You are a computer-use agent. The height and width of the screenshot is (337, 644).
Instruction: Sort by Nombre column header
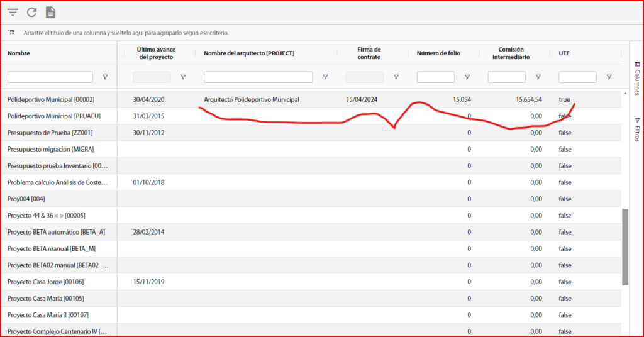point(19,53)
